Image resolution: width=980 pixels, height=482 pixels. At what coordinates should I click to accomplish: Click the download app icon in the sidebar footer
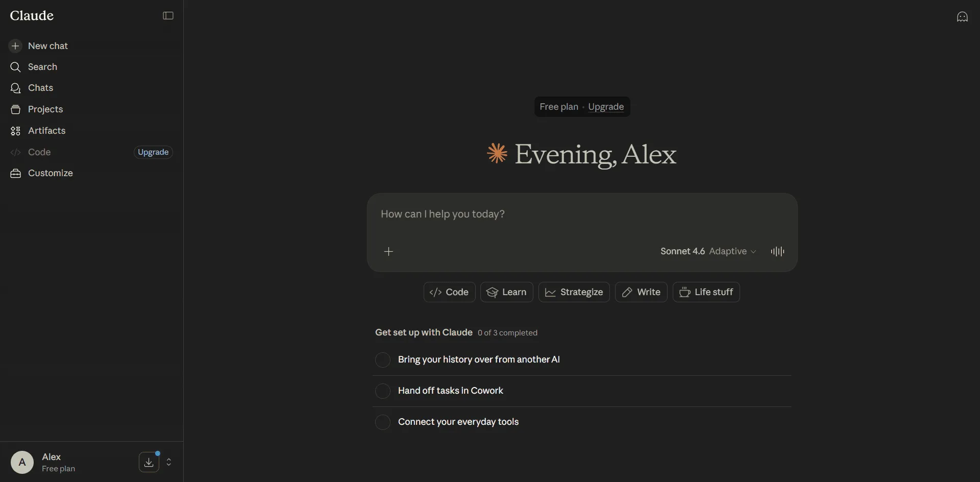pos(149,462)
